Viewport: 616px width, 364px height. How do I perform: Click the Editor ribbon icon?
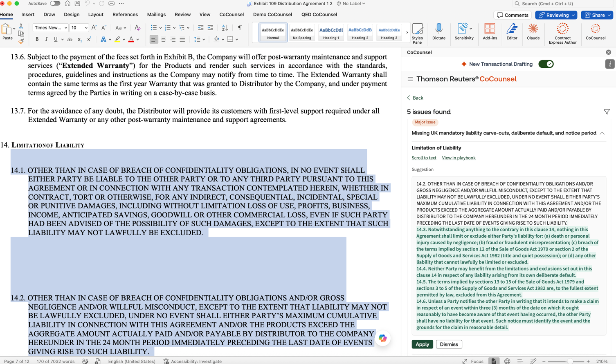(512, 32)
